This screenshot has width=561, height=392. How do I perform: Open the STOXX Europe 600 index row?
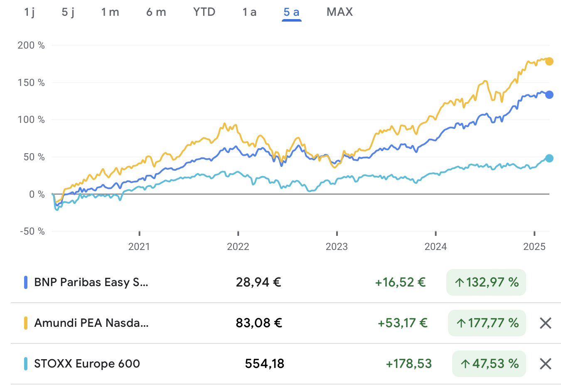pyautogui.click(x=87, y=364)
